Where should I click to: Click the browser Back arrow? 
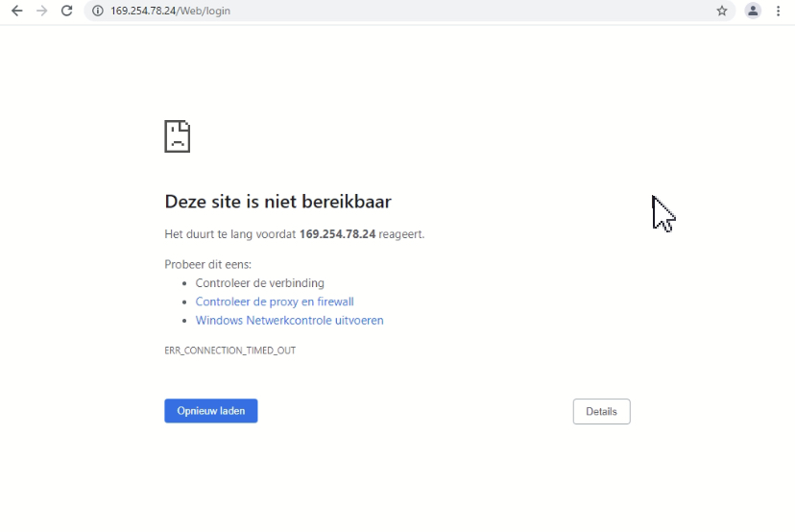pos(16,11)
